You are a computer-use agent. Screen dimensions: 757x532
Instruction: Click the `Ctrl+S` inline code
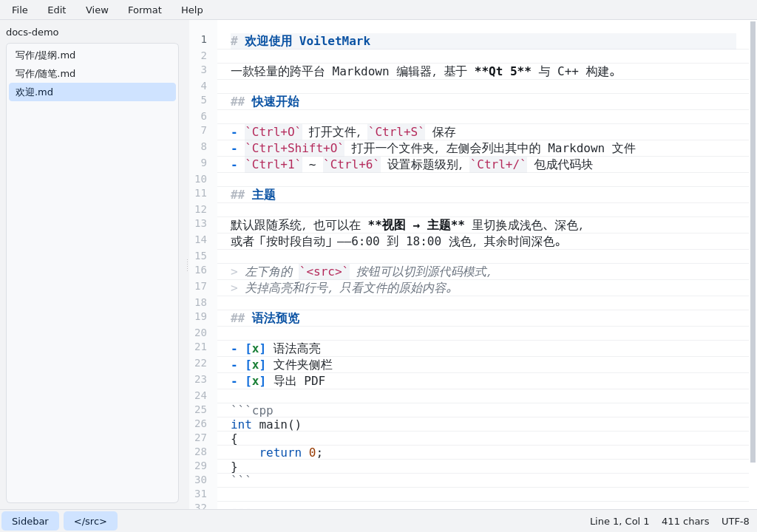pyautogui.click(x=396, y=132)
